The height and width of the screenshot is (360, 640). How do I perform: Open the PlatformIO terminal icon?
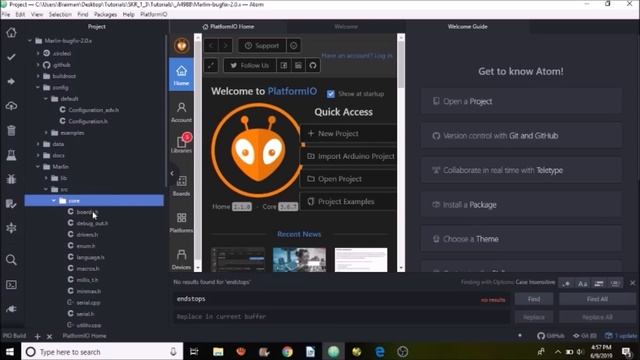click(x=11, y=284)
